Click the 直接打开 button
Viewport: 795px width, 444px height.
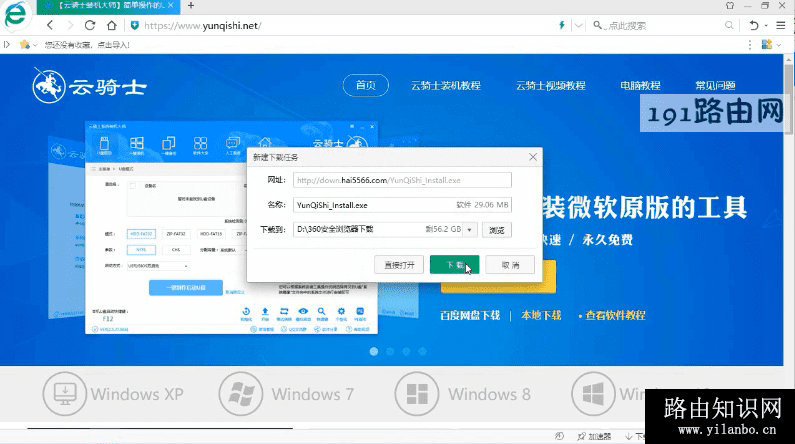tap(399, 265)
